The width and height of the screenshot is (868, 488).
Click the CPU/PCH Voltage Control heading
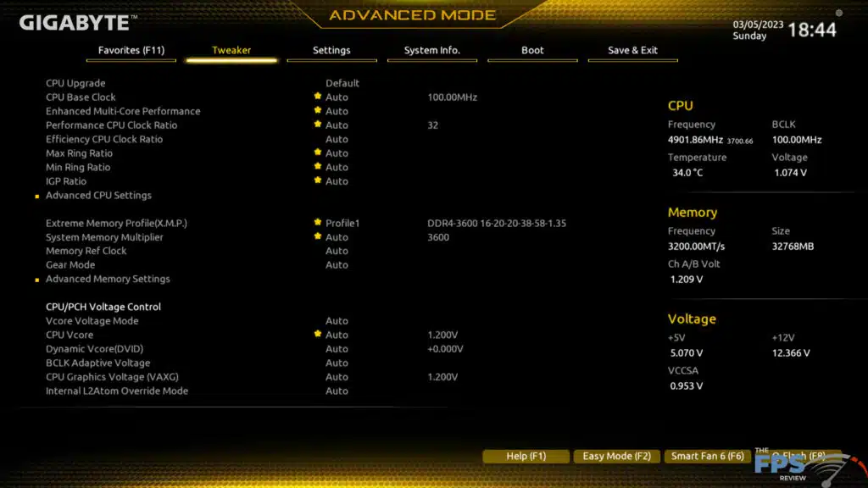click(103, 307)
